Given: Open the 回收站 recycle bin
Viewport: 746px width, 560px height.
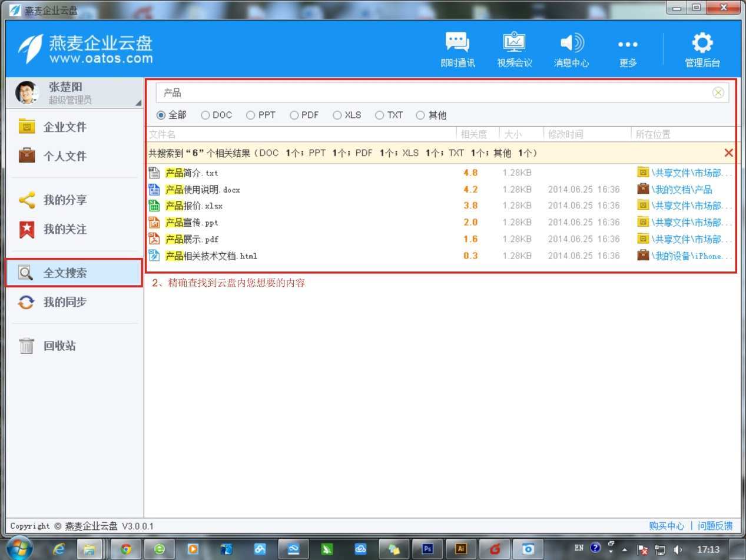Looking at the screenshot, I should (x=58, y=346).
